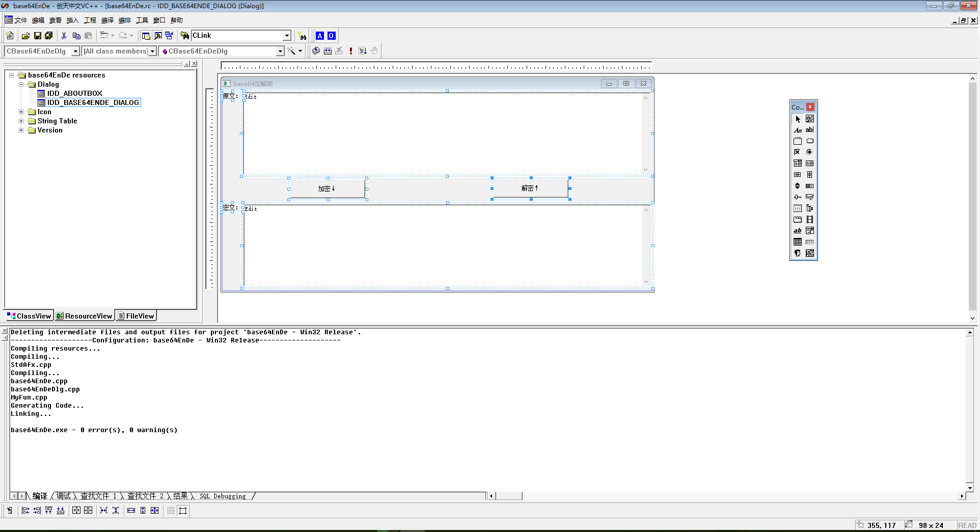
Task: Toggle the guides and rulers icon
Action: [183, 511]
